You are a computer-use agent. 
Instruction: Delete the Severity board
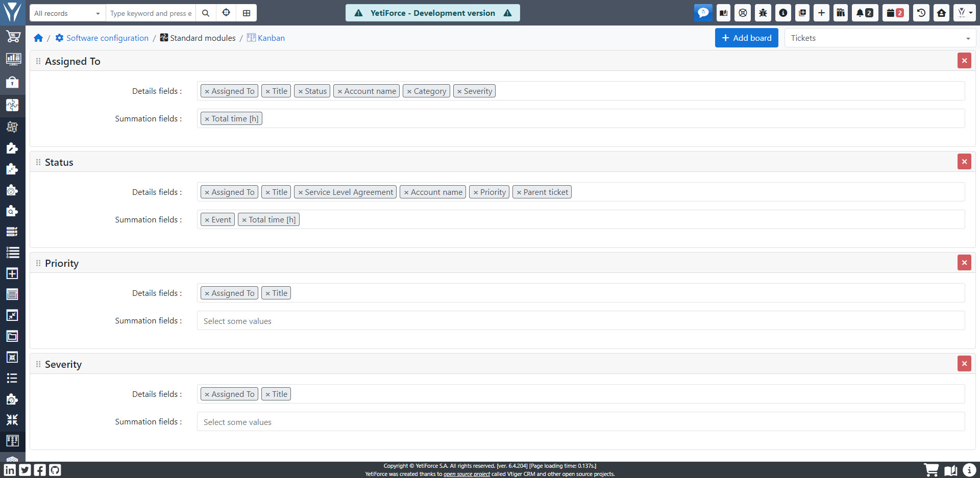(x=964, y=364)
